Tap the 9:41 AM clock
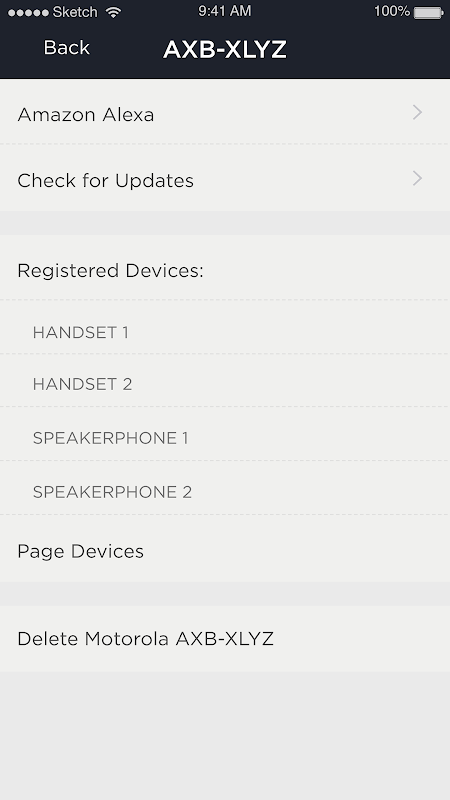450x800 pixels. pyautogui.click(x=224, y=11)
